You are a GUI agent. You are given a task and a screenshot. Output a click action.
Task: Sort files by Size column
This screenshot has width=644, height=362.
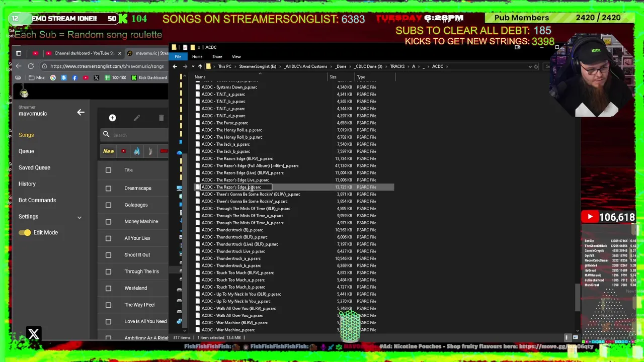[341, 77]
